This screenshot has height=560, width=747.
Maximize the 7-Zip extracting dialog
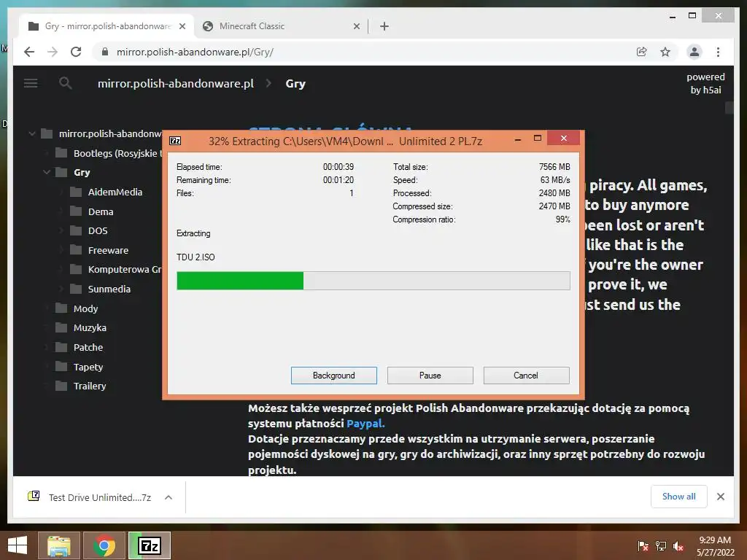(538, 139)
